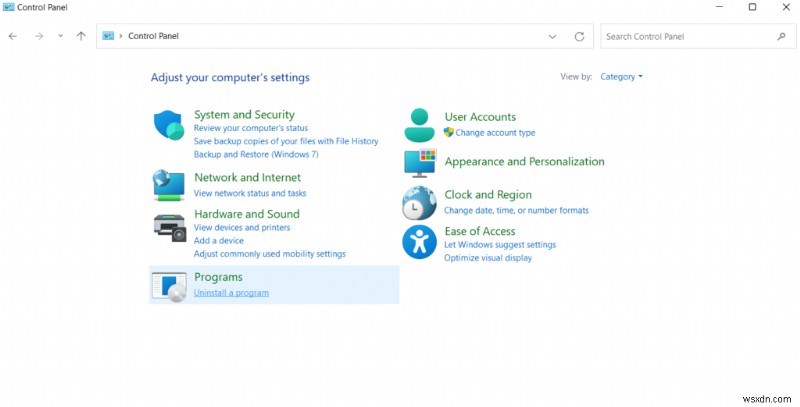Click Let Windows suggest settings

(500, 245)
